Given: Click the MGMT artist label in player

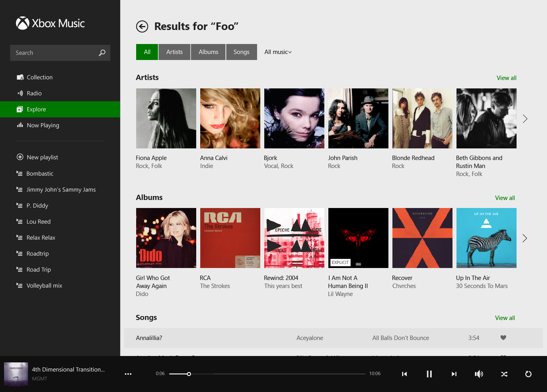Looking at the screenshot, I should (40, 378).
